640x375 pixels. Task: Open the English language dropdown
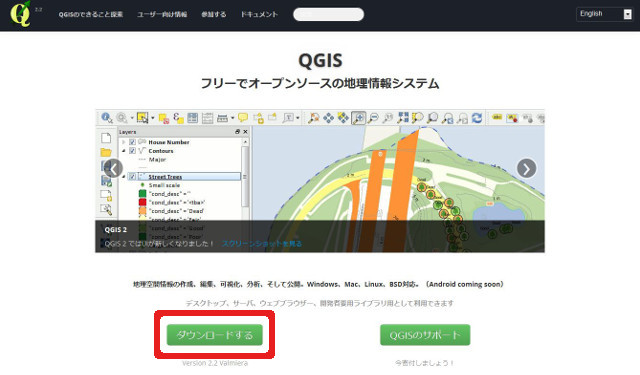tap(604, 14)
